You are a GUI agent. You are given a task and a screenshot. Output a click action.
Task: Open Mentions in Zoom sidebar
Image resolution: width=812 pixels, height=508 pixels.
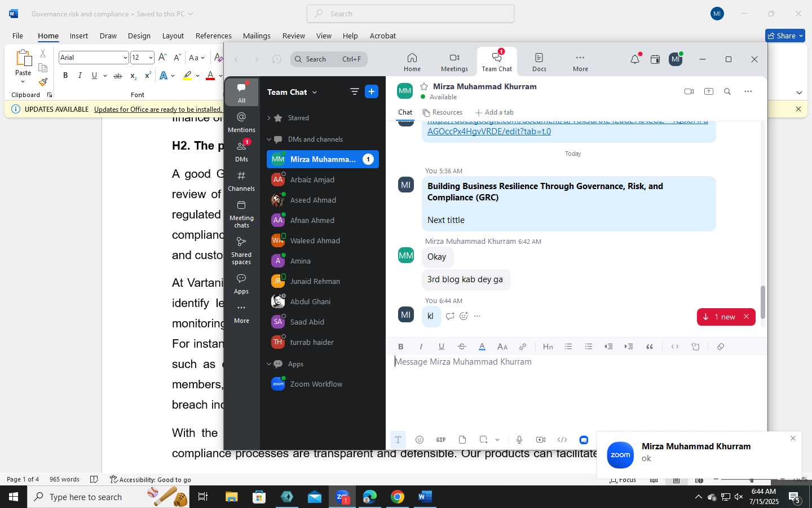click(241, 122)
